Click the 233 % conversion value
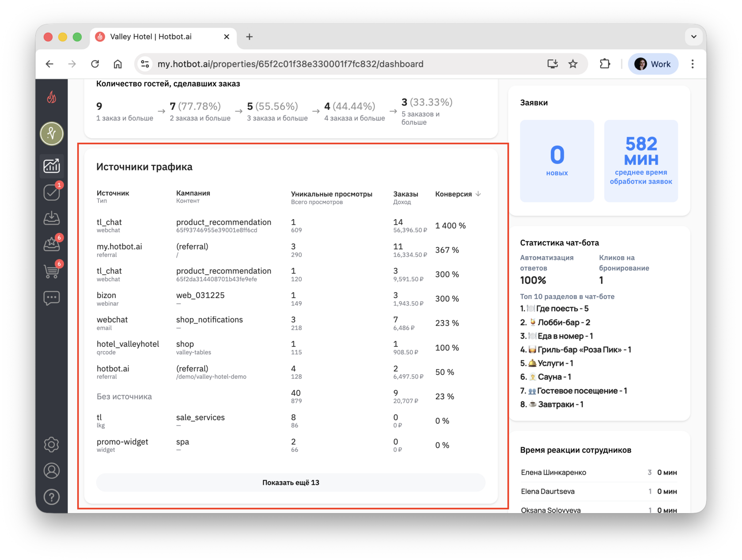Viewport: 742px width, 560px height. point(447,323)
